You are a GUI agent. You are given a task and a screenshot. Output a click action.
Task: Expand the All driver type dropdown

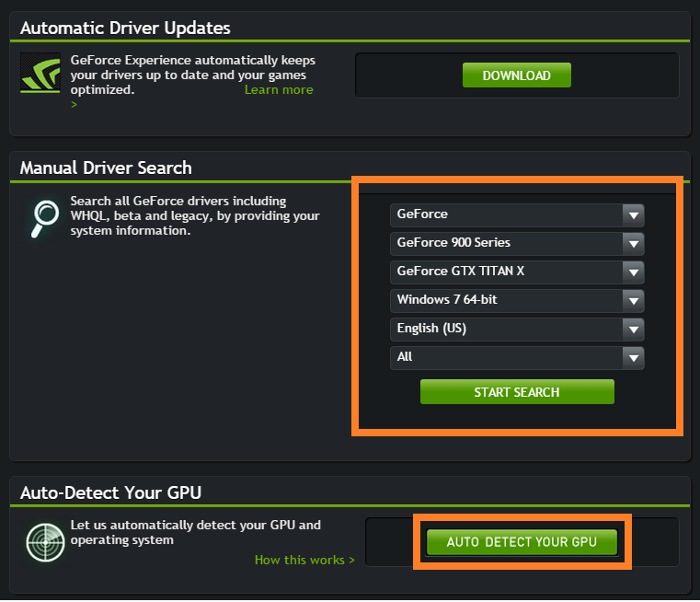click(517, 358)
